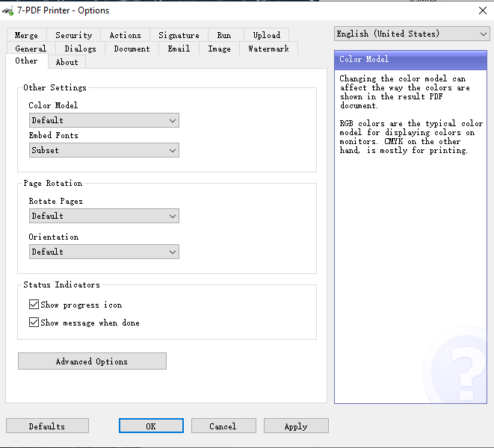Open the Email tab
The width and height of the screenshot is (494, 448).
point(179,49)
